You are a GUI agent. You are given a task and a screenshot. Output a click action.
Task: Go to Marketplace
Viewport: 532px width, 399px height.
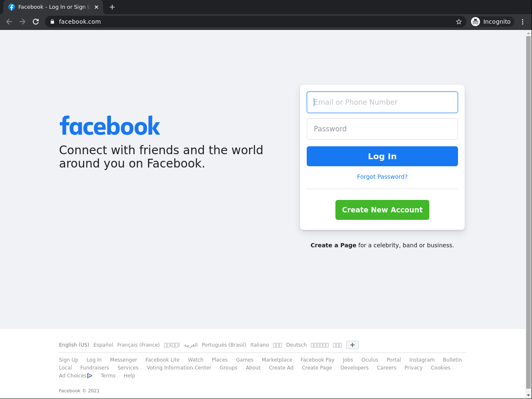[x=277, y=360]
